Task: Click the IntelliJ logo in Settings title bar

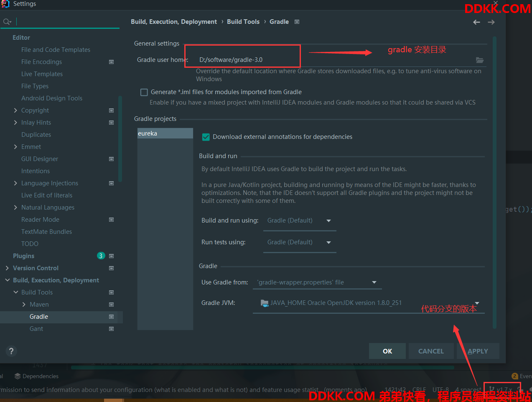Action: point(5,4)
